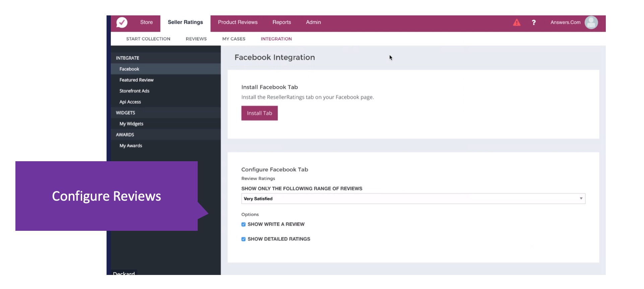Select the Seller Ratings tab
The height and width of the screenshot is (289, 644).
[185, 22]
